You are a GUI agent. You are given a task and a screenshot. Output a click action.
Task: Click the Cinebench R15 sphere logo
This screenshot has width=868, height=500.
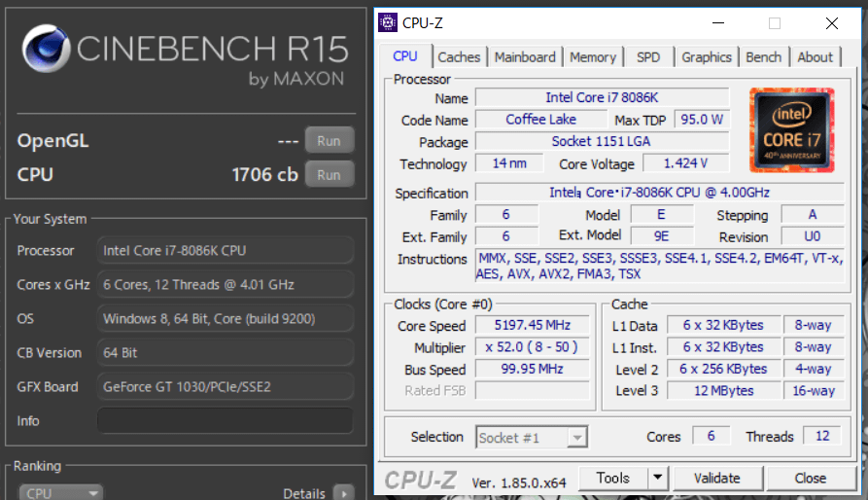46,49
